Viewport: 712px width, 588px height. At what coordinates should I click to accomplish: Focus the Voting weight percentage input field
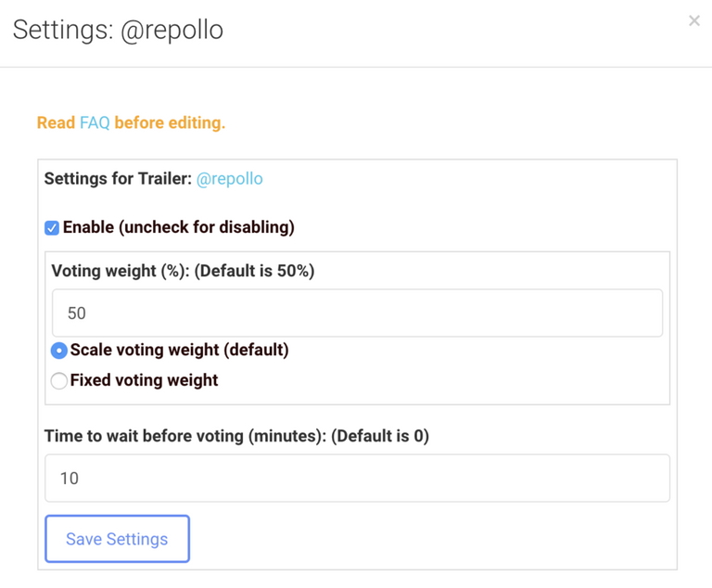357,313
